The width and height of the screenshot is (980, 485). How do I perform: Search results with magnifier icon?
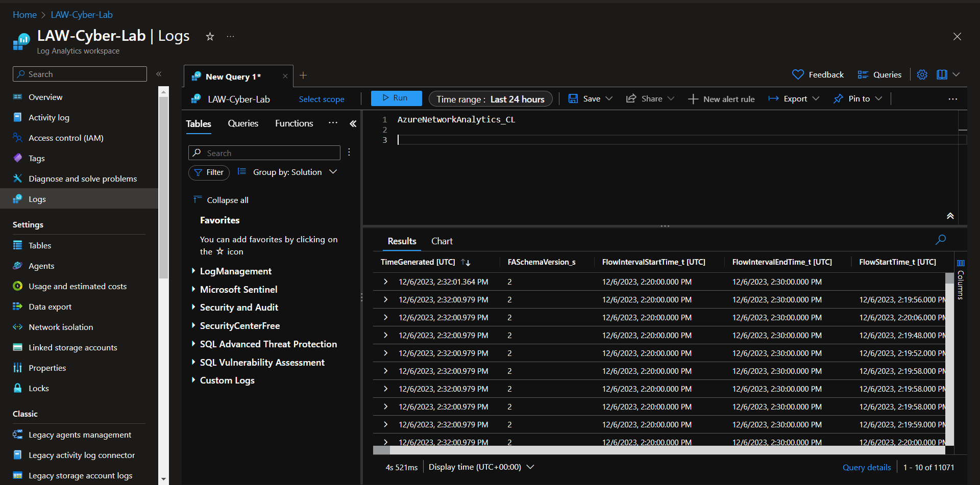[941, 240]
